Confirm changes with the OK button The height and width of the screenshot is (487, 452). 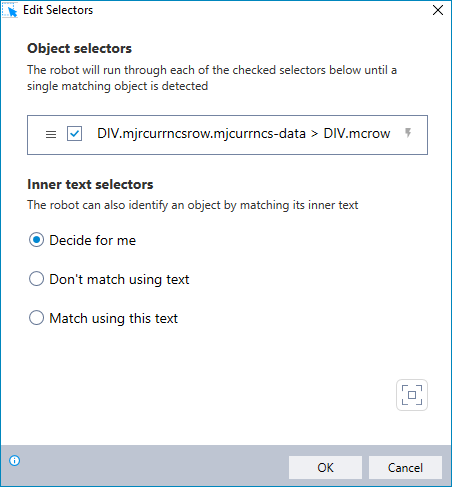tap(325, 467)
